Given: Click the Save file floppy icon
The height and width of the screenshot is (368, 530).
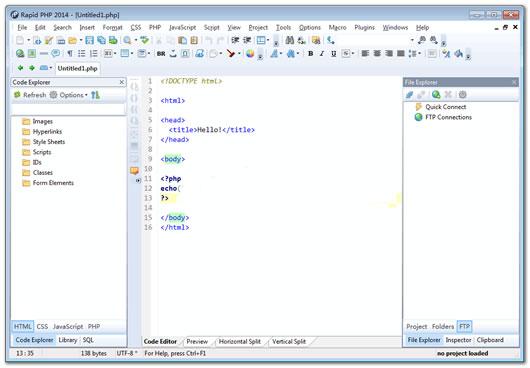Looking at the screenshot, I should click(x=89, y=41).
